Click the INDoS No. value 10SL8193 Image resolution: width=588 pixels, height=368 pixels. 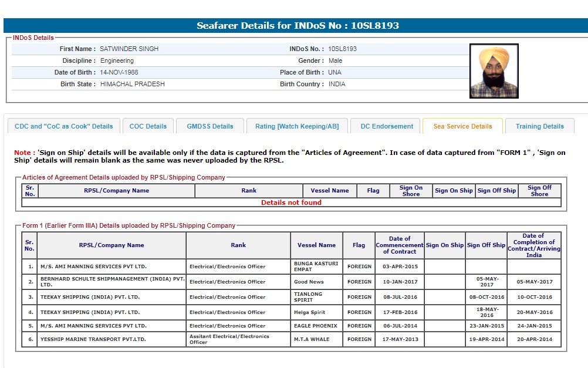point(342,49)
